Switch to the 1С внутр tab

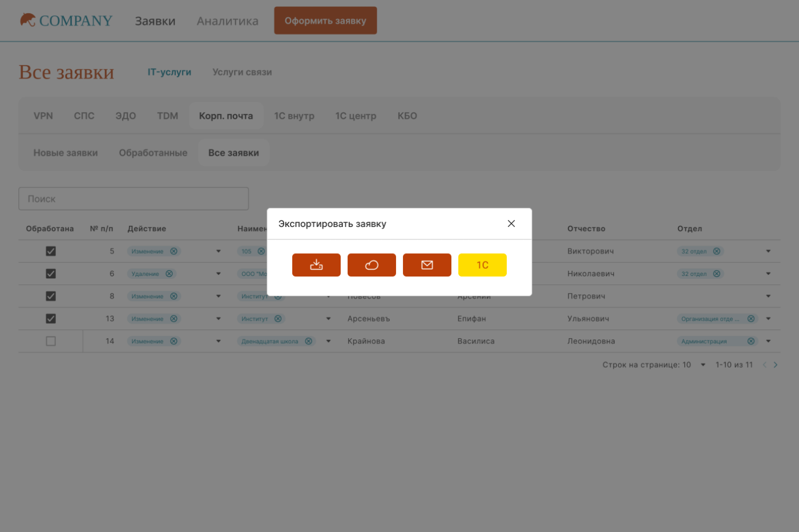click(294, 116)
